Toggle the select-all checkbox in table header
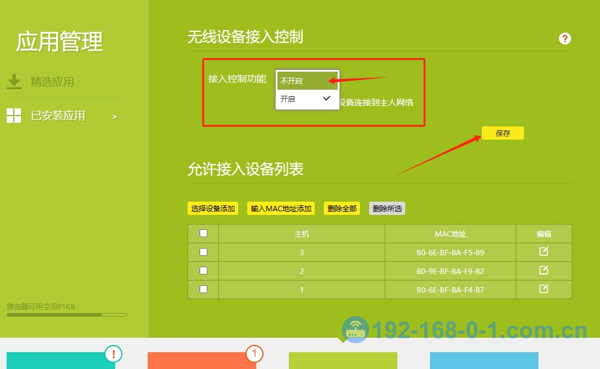The width and height of the screenshot is (600, 369). click(204, 233)
